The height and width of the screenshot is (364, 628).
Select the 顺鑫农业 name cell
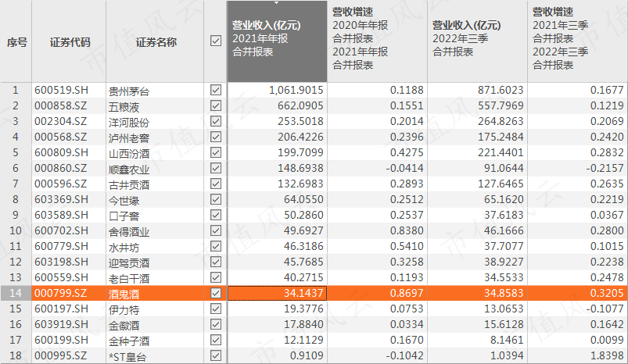coord(155,169)
